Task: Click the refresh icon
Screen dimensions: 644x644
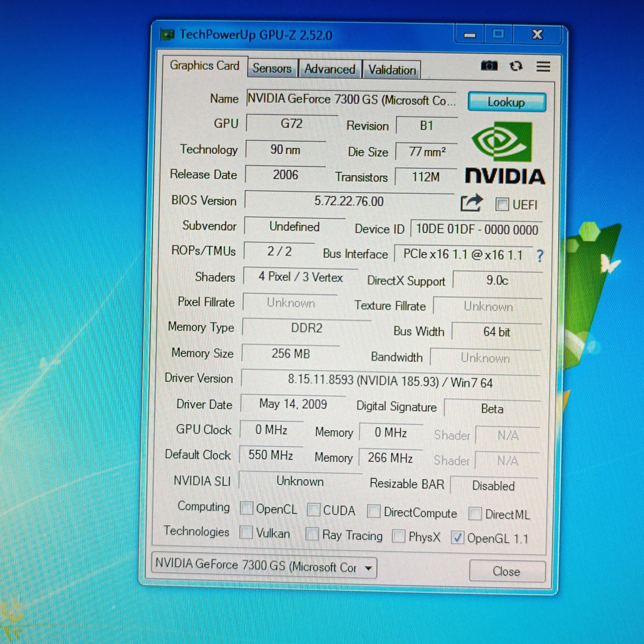Action: point(516,66)
